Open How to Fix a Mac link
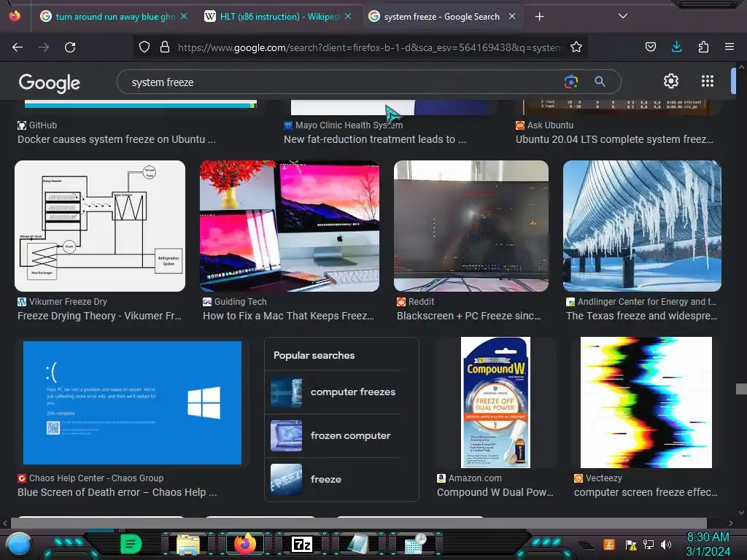This screenshot has height=560, width=747. coord(288,316)
